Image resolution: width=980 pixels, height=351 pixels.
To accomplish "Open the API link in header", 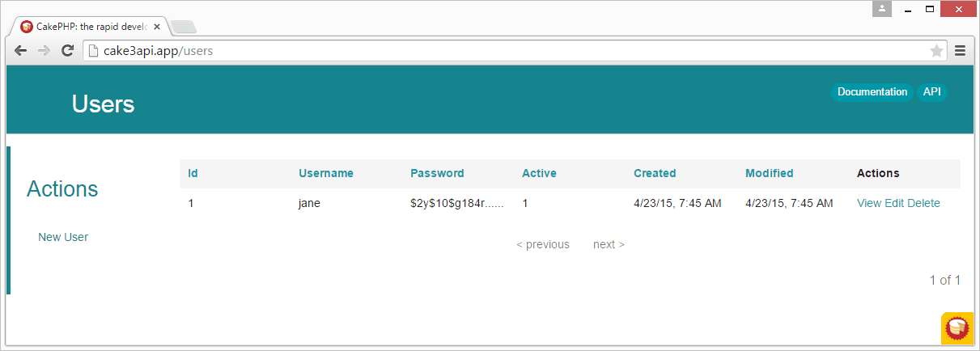I will [931, 92].
